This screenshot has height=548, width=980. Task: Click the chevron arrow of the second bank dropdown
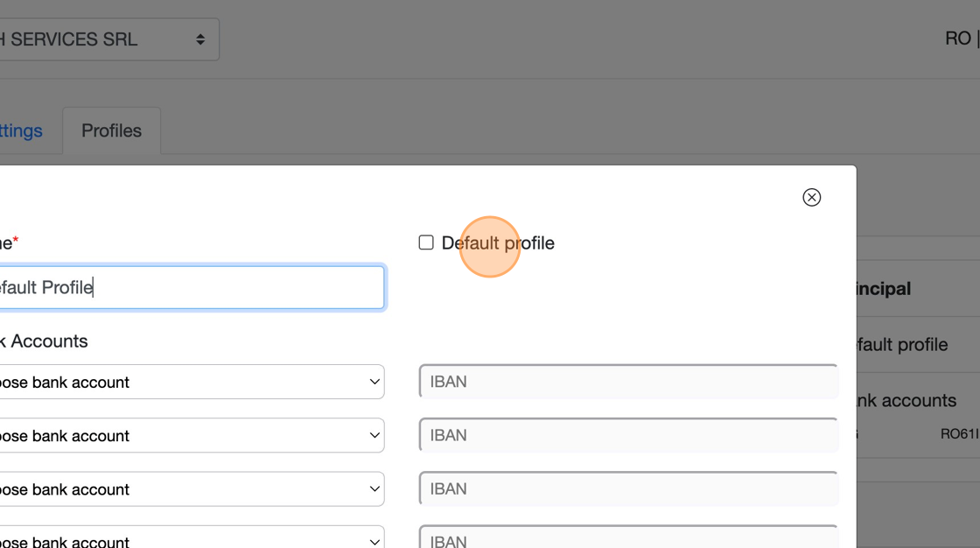click(x=374, y=435)
